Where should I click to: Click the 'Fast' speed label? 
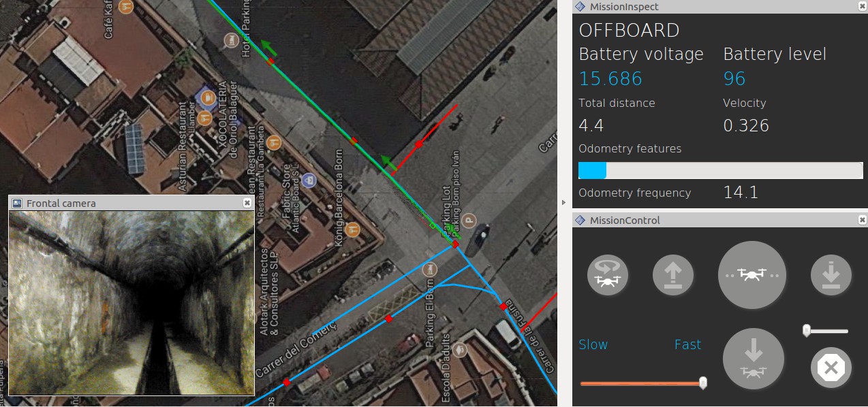687,344
